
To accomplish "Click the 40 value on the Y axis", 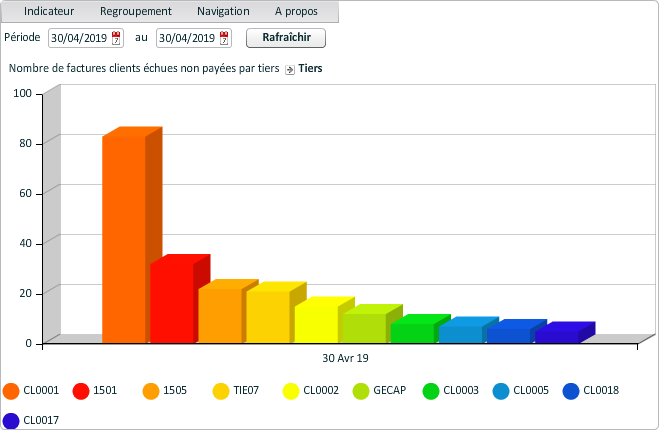I will [x=26, y=243].
